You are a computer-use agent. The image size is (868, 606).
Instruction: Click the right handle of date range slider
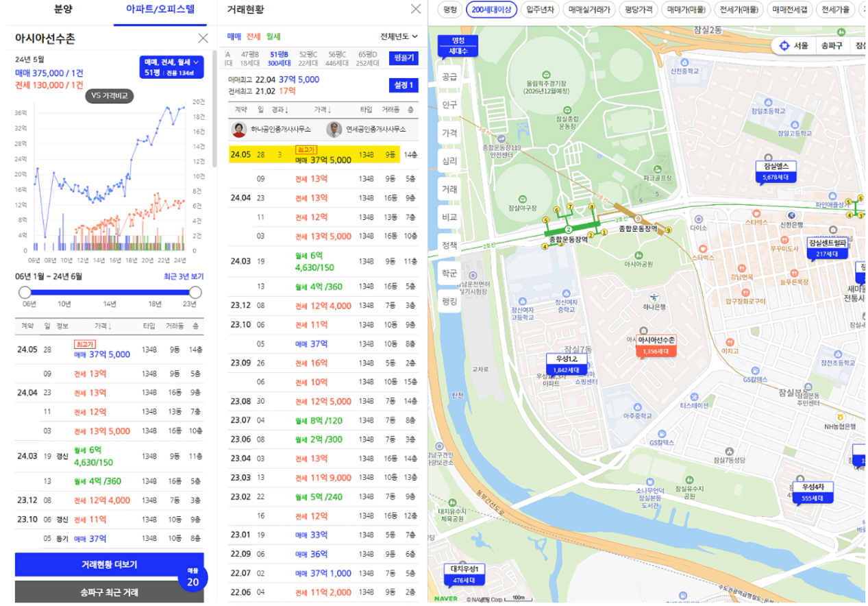(x=195, y=293)
